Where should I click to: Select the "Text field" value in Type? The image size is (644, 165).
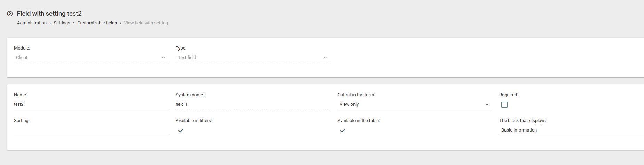pyautogui.click(x=187, y=58)
